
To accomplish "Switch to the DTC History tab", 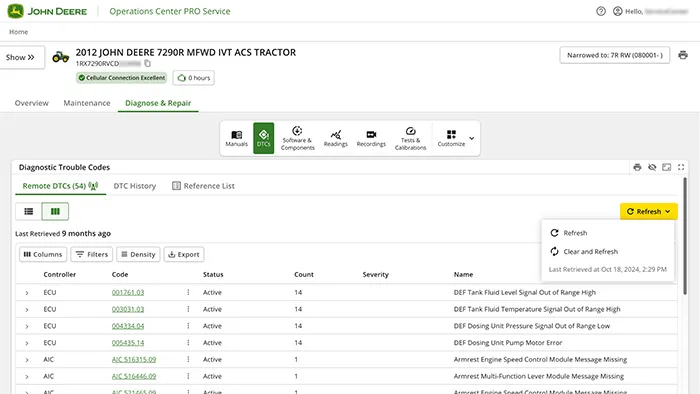I will pyautogui.click(x=134, y=186).
